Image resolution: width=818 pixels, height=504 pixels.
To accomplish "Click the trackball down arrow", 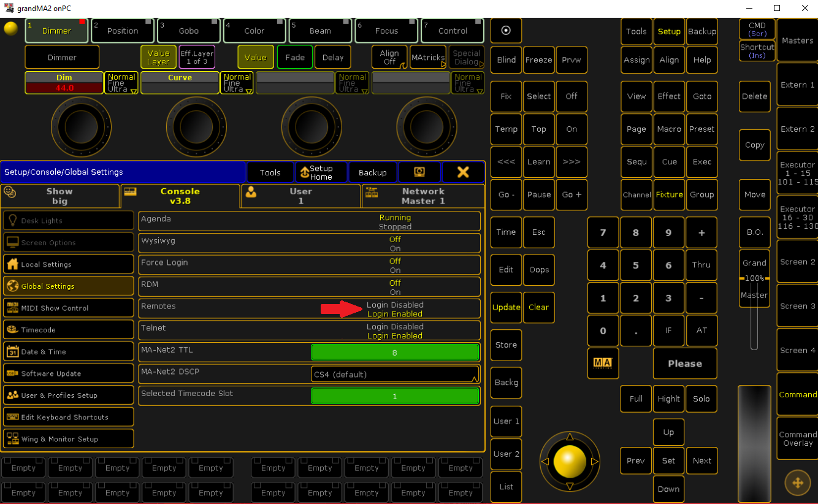I will point(570,486).
